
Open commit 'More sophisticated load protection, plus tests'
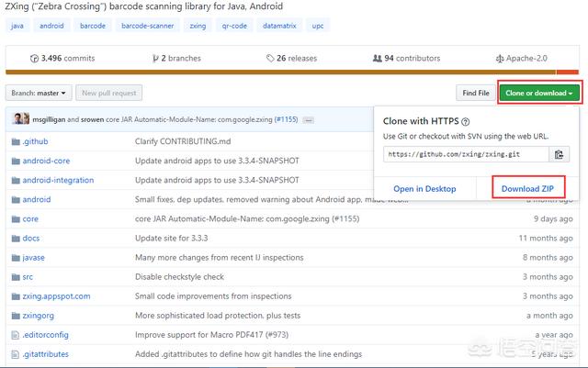[218, 316]
